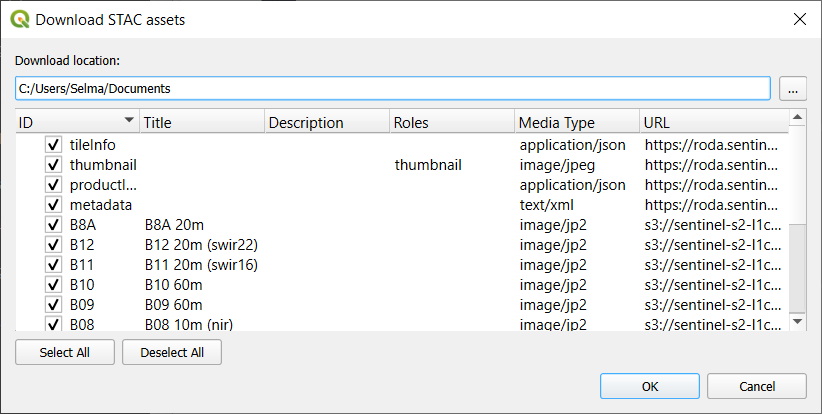
Task: Confirm download with the OK button
Action: (x=649, y=386)
